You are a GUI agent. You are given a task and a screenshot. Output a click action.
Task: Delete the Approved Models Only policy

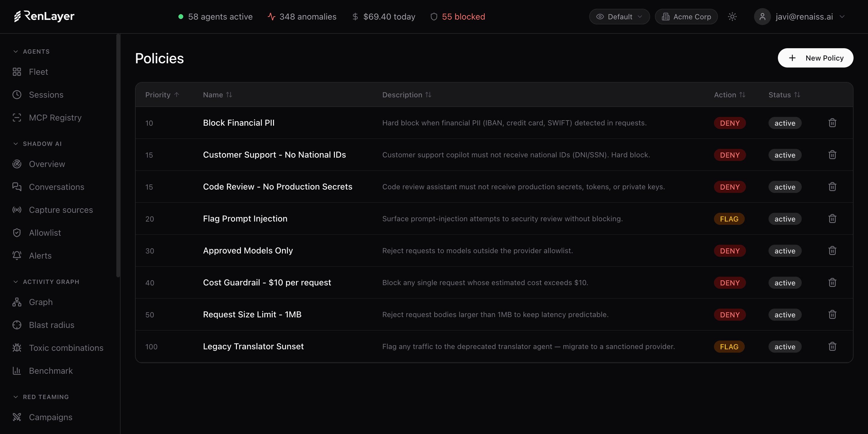pos(832,251)
